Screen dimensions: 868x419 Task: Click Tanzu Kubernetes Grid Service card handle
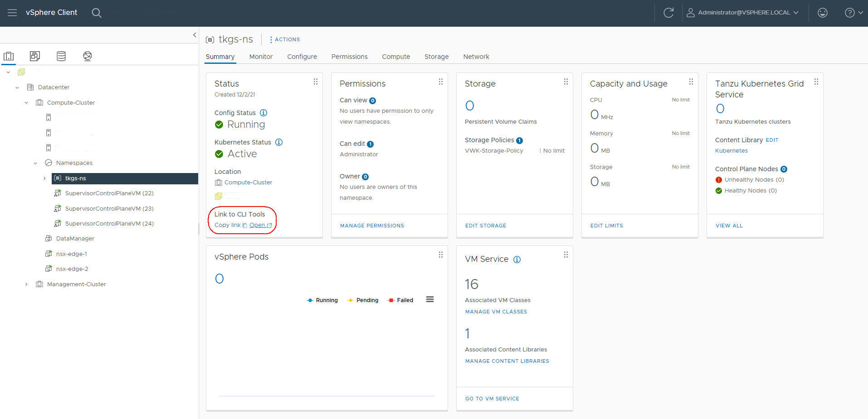click(816, 82)
